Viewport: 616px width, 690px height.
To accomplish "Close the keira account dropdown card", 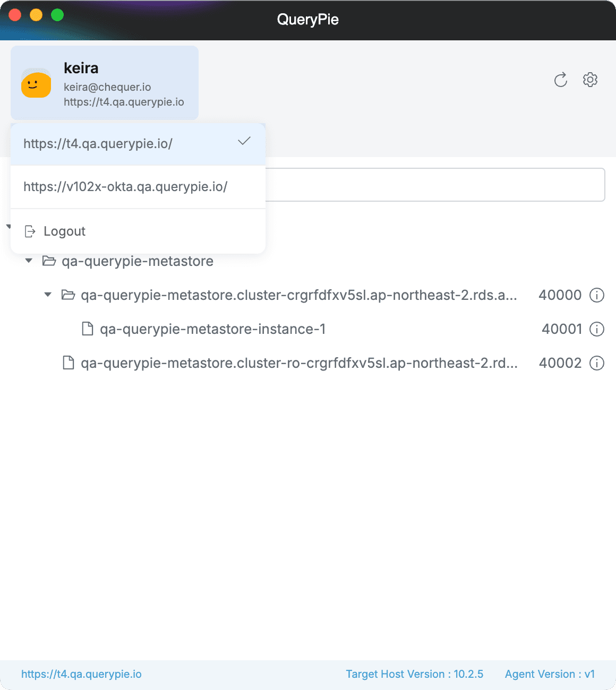I will point(105,83).
